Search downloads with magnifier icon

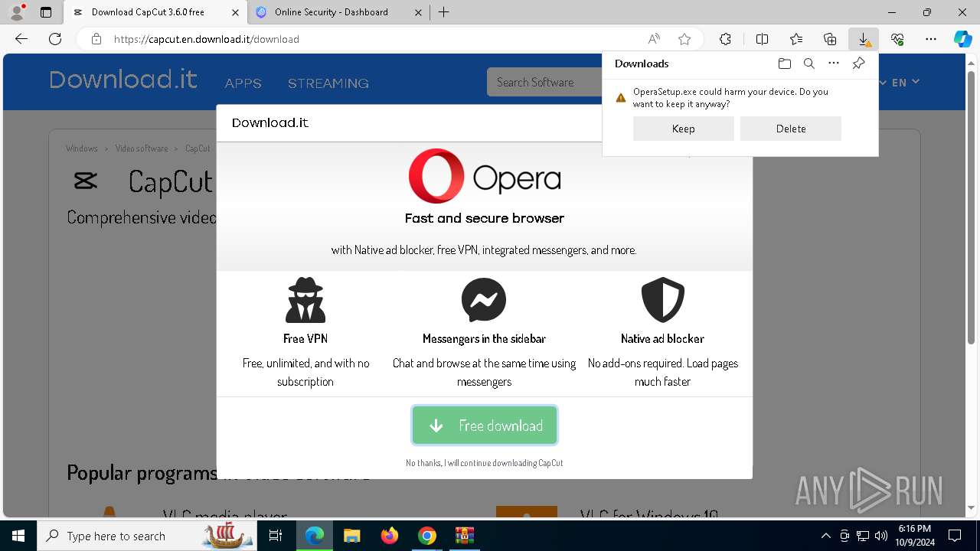tap(808, 64)
